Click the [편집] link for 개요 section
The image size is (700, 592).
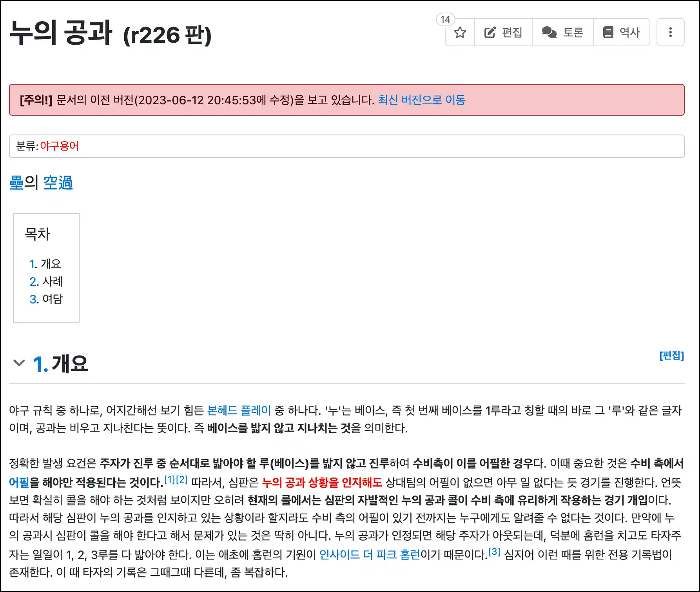tap(671, 356)
